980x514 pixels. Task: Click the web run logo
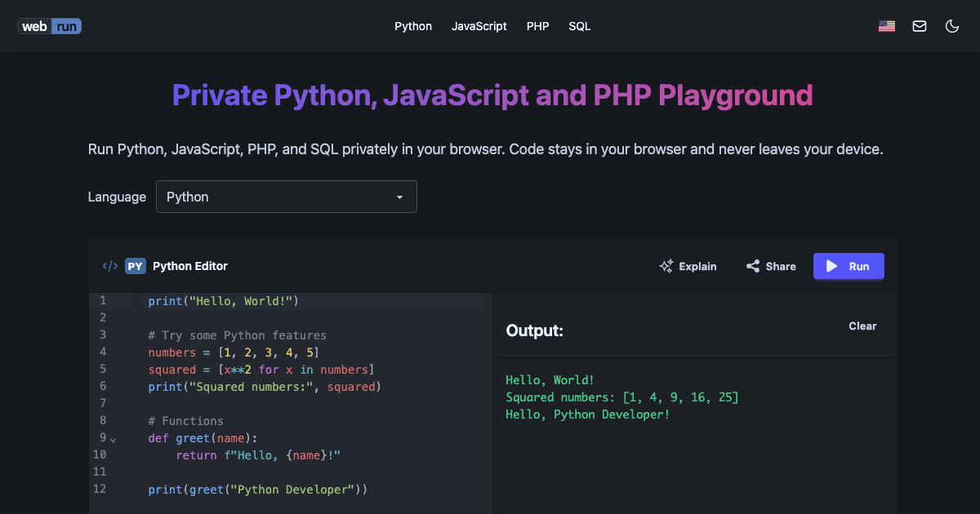(x=49, y=26)
